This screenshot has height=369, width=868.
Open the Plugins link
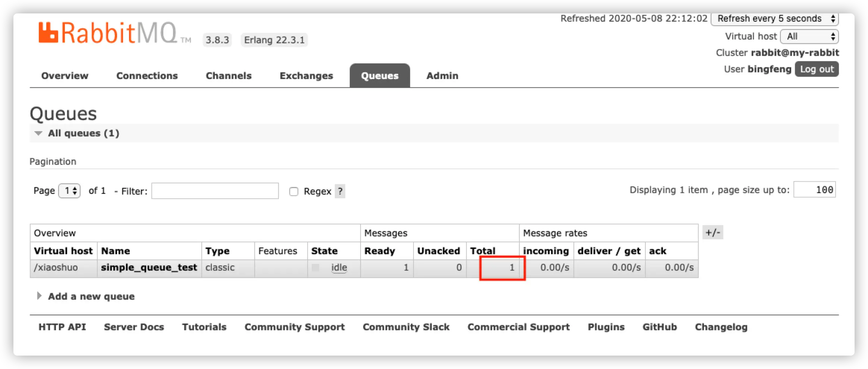click(x=606, y=327)
